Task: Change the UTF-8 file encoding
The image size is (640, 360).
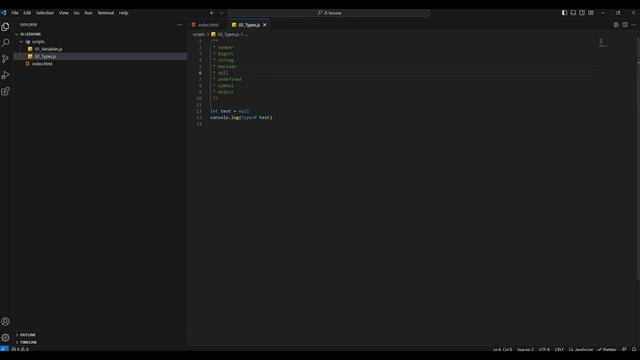Action: point(544,349)
